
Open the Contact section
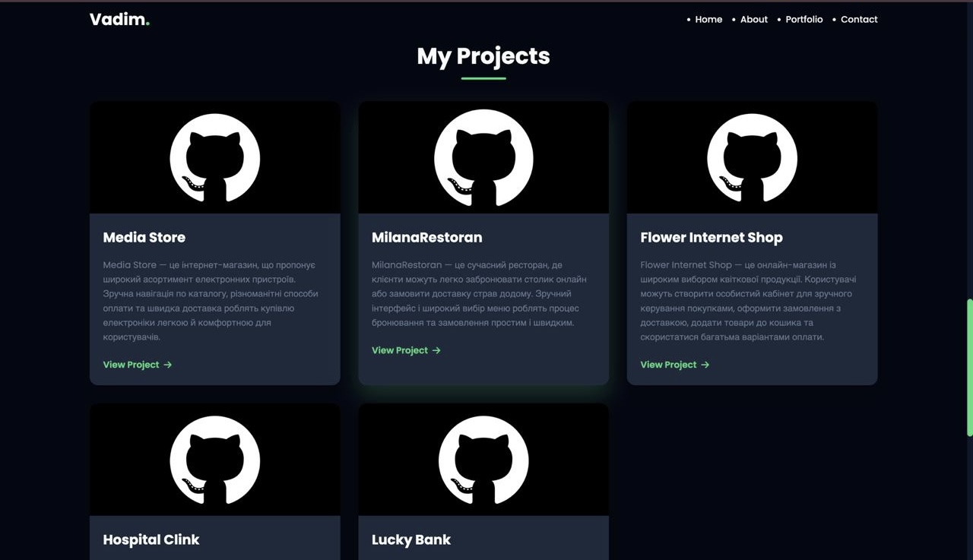[858, 19]
